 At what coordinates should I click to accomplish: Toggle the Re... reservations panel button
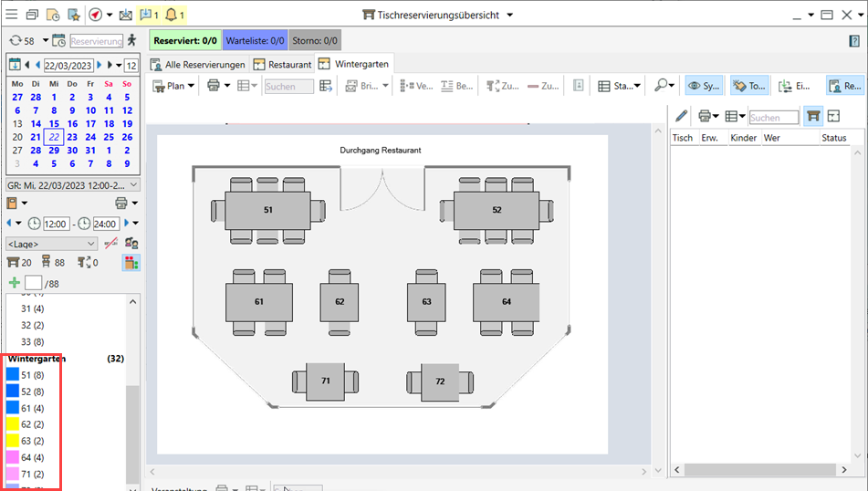(x=845, y=86)
